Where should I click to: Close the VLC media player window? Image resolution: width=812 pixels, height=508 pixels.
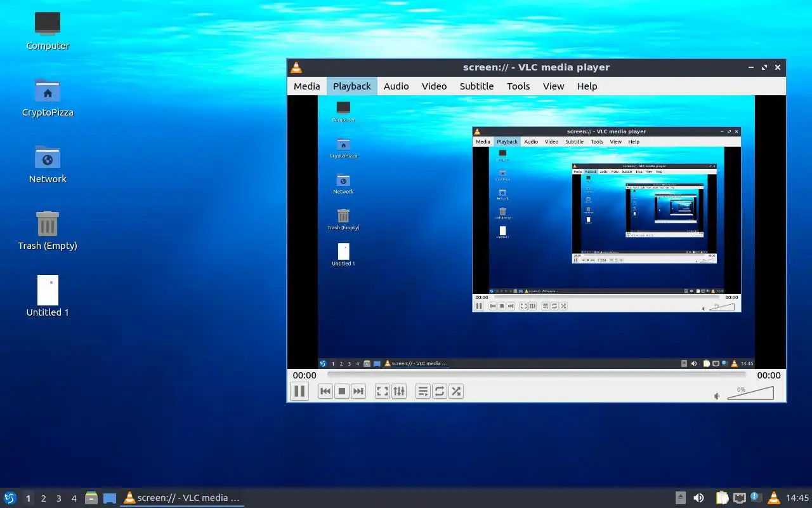click(778, 67)
